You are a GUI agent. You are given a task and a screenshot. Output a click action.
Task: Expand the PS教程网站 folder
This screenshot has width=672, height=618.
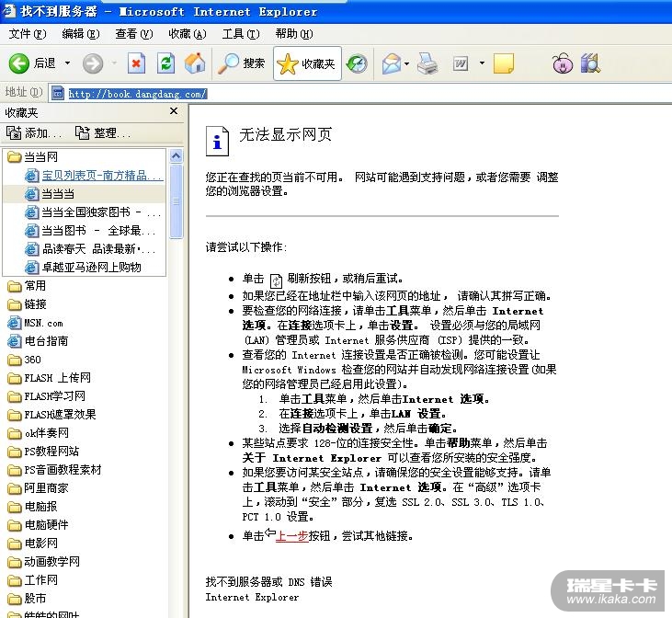[43, 452]
